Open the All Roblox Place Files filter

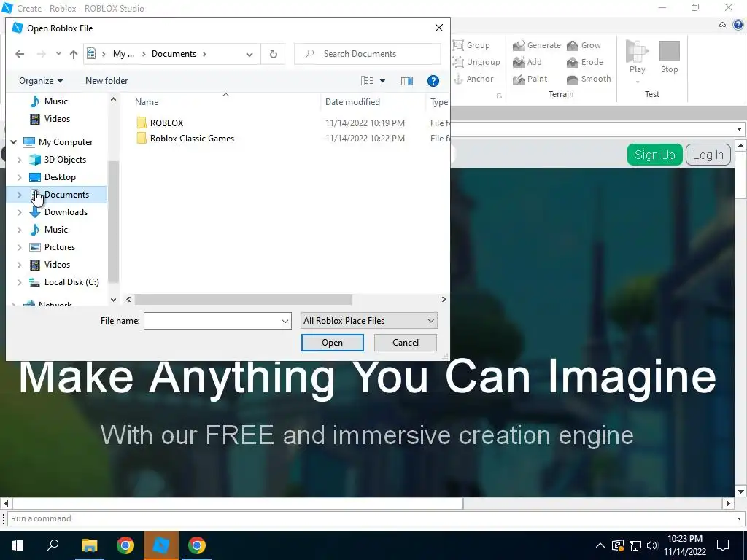(368, 321)
